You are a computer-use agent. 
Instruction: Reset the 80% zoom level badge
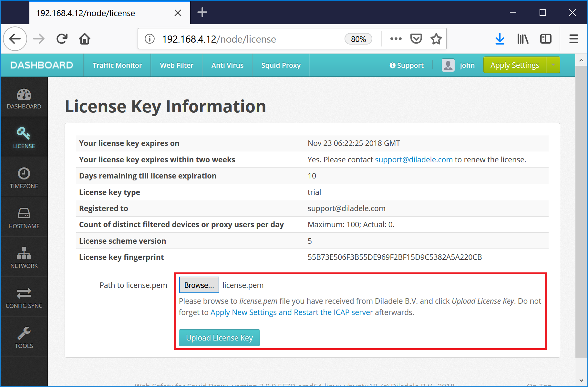pyautogui.click(x=358, y=39)
